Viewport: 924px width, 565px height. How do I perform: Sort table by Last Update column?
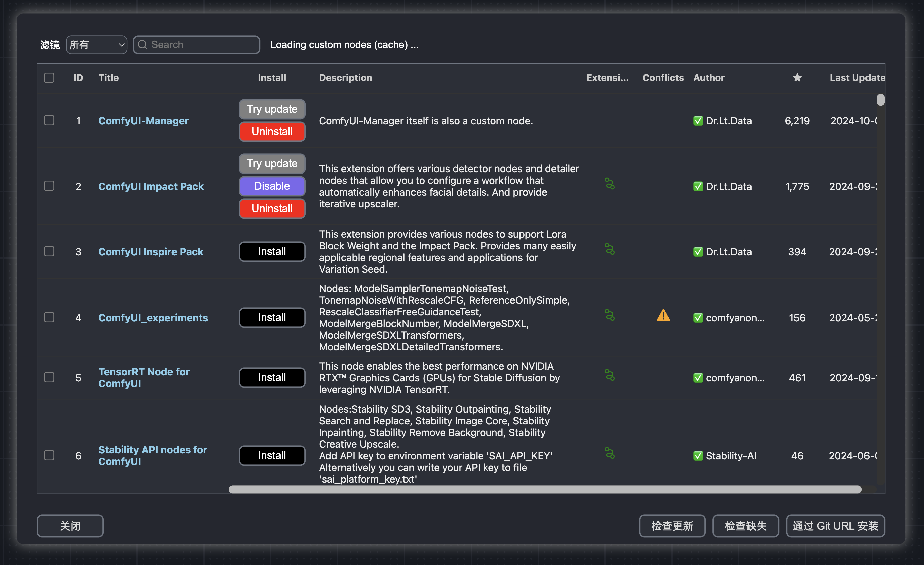[856, 78]
